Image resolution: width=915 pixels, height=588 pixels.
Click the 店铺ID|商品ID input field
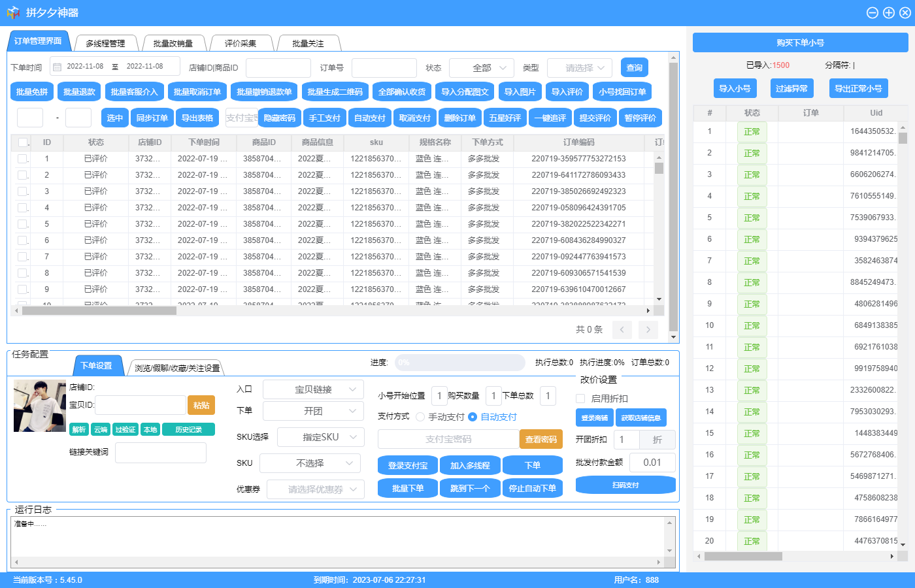(278, 68)
